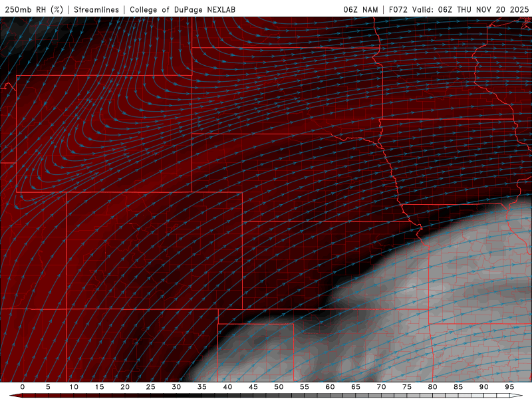This screenshot has height=399, width=532.
Task: Click the "35" value on color scale
Action: pos(201,387)
